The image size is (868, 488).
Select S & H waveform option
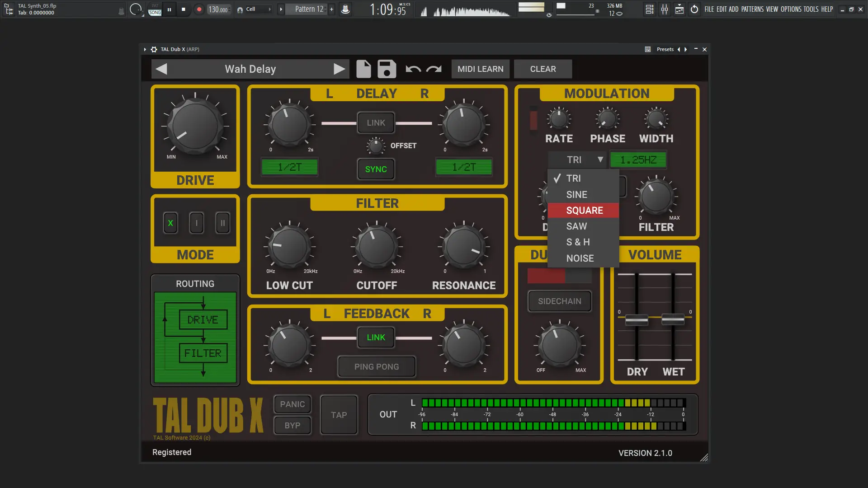tap(578, 242)
